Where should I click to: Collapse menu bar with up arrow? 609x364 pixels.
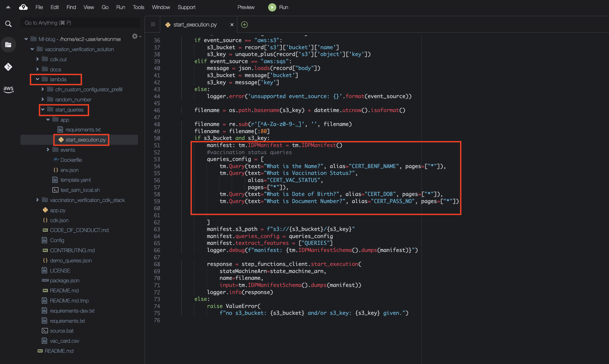click(8, 7)
